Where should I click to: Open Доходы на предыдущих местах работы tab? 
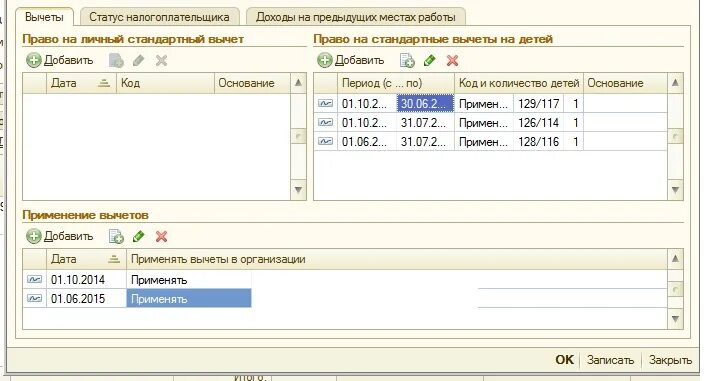pos(356,17)
